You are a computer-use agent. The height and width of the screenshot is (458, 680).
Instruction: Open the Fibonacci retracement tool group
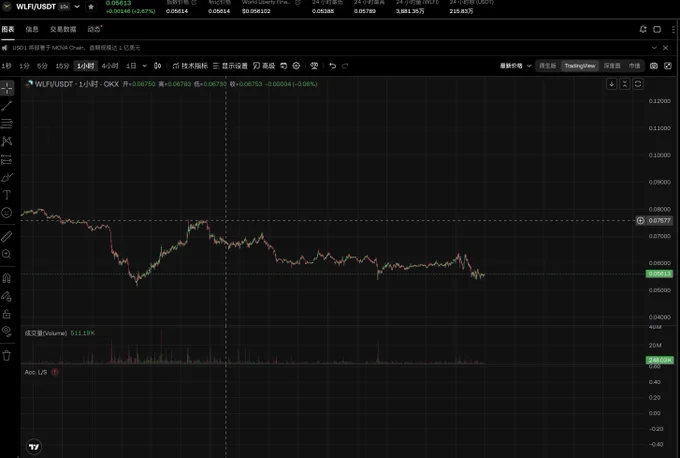7,124
